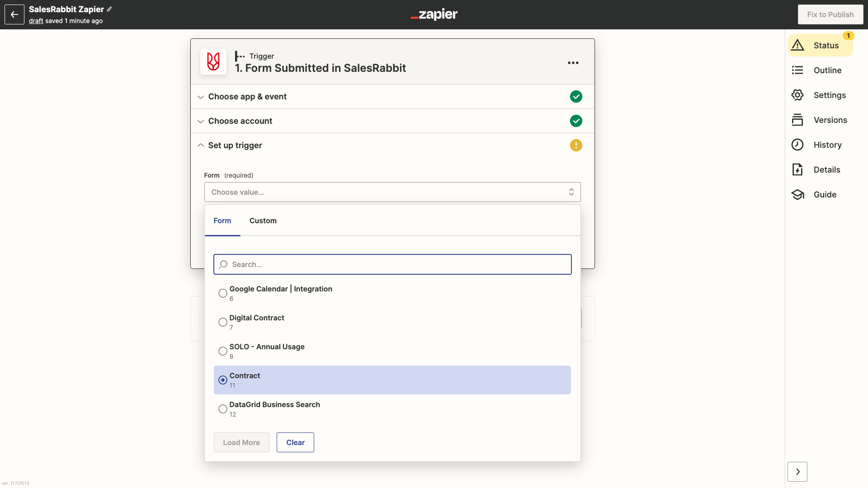
Task: Click the Outline list icon
Action: pos(797,70)
